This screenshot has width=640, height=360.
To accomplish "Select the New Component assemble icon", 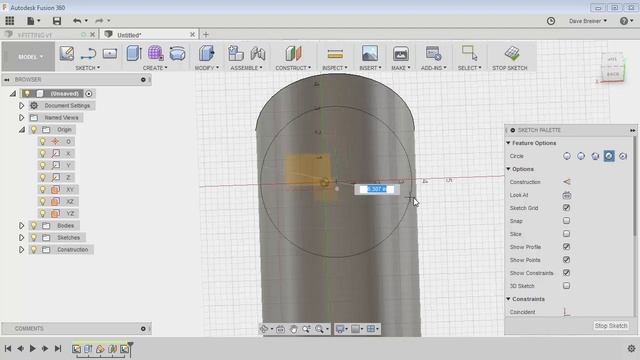I will coord(236,53).
